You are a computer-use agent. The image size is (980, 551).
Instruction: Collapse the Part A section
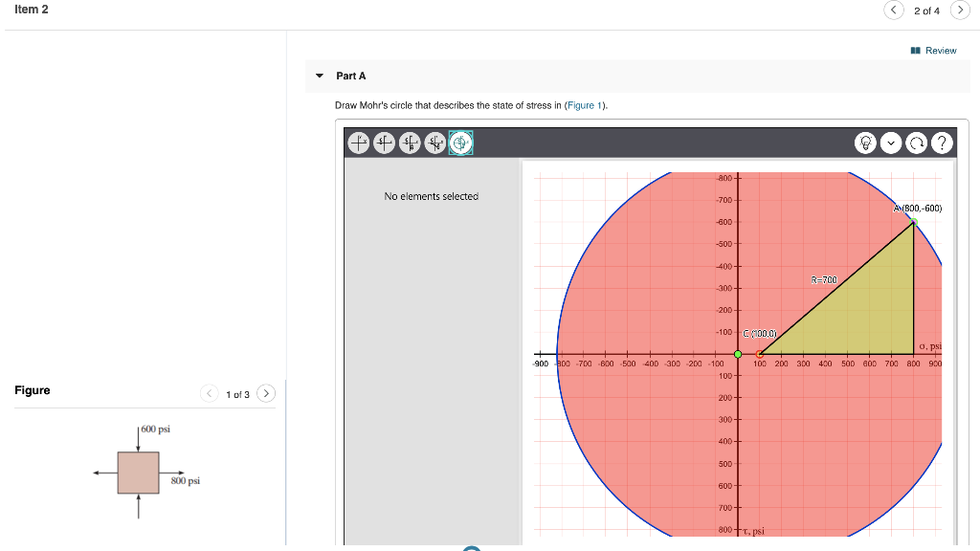(319, 76)
